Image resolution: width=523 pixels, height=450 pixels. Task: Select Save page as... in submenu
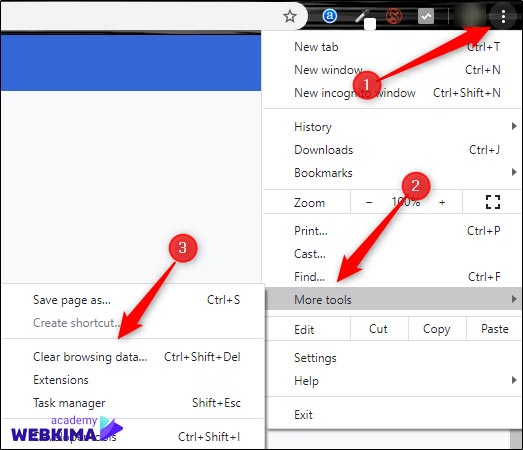coord(133,300)
